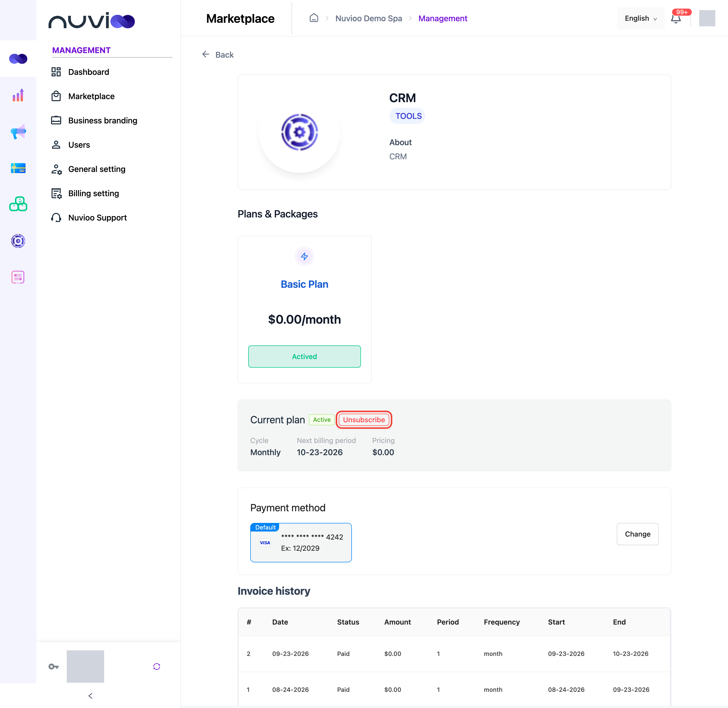Viewport: 728px width, 708px height.
Task: Click the TOOLS category tag
Action: (407, 116)
